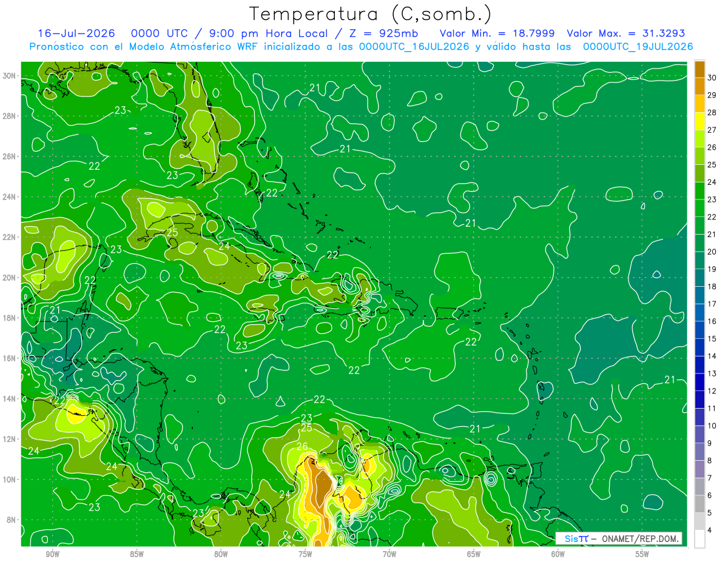Click the legend scale number 12

tap(712, 391)
